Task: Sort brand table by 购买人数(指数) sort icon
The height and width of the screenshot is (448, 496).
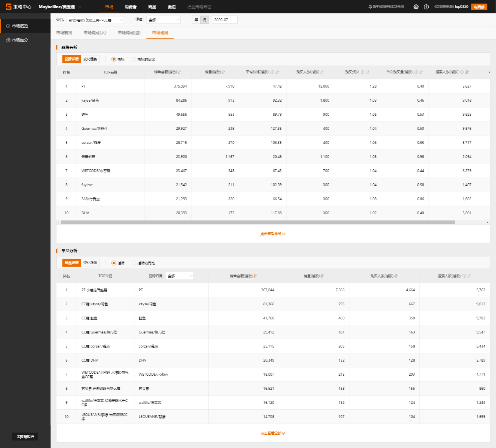Action: [x=322, y=72]
